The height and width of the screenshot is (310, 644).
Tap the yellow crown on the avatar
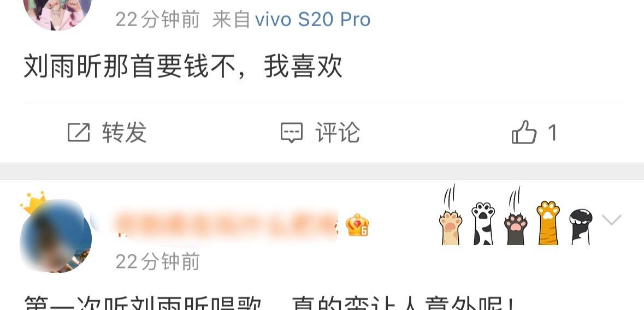pos(33,202)
